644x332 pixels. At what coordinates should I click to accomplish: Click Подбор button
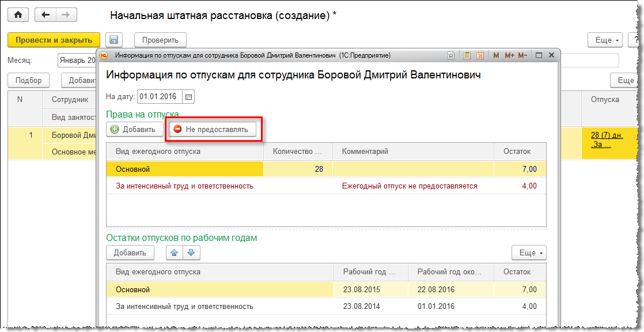click(29, 80)
